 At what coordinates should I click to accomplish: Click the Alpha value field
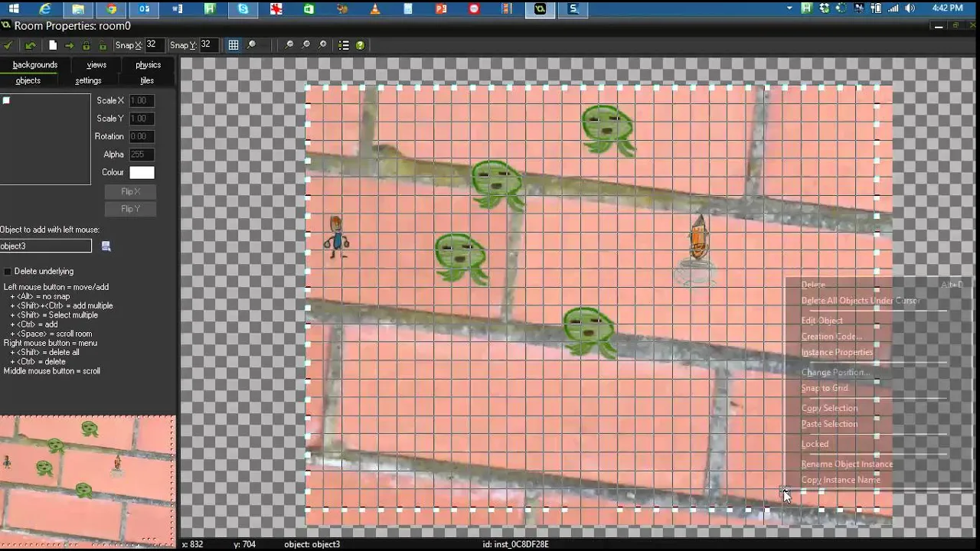tap(142, 155)
